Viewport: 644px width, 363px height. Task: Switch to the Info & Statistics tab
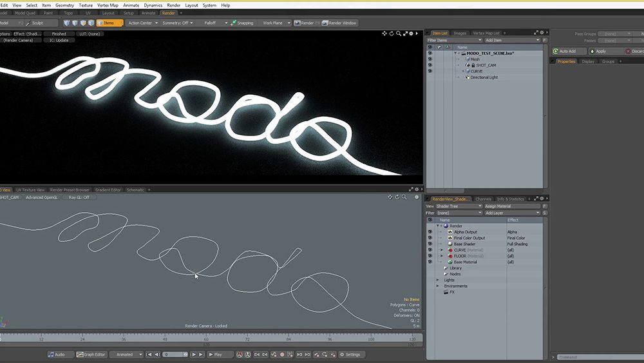pos(510,199)
